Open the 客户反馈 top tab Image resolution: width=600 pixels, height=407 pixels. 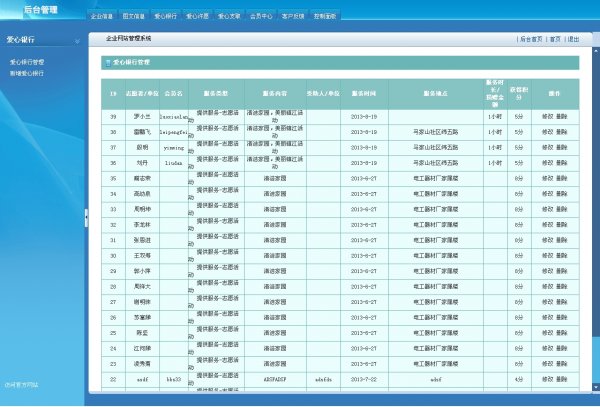(x=293, y=16)
